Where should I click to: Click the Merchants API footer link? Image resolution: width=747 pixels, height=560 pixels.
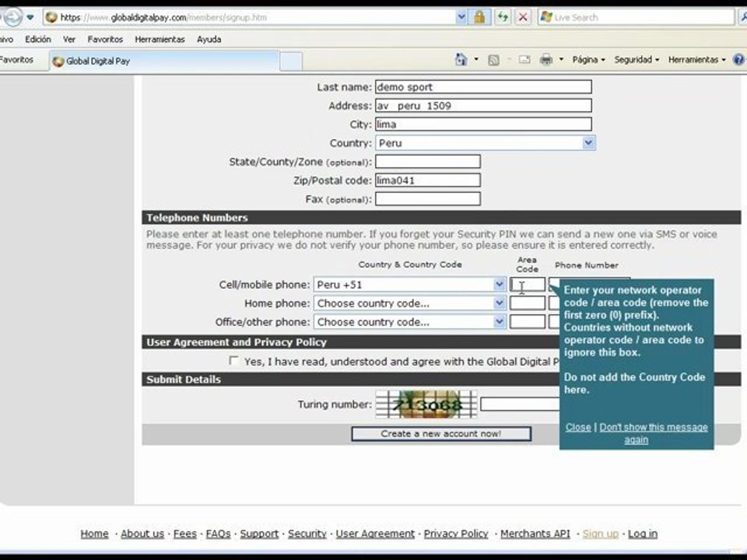pyautogui.click(x=535, y=534)
